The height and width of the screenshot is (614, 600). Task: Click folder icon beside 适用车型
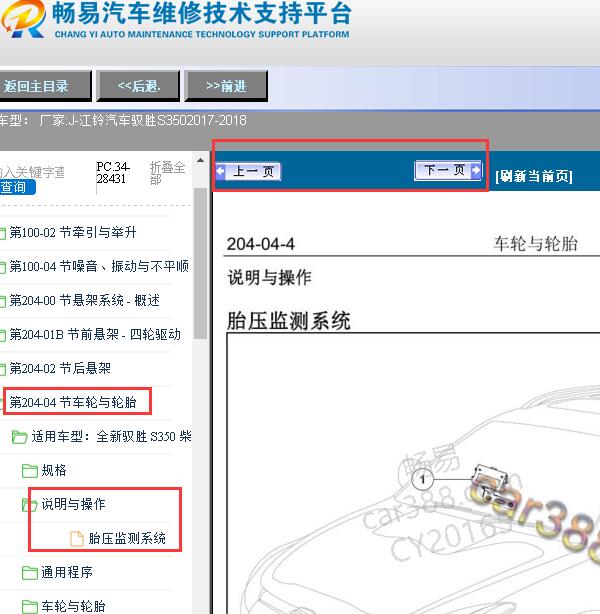click(x=20, y=437)
